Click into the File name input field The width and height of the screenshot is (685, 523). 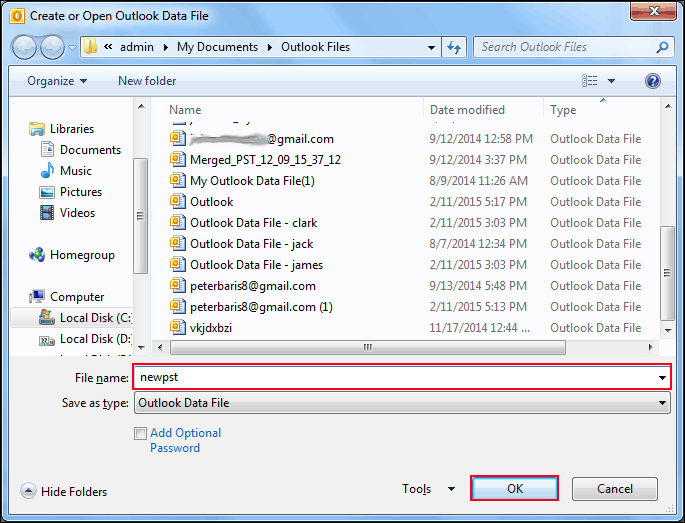click(x=395, y=378)
